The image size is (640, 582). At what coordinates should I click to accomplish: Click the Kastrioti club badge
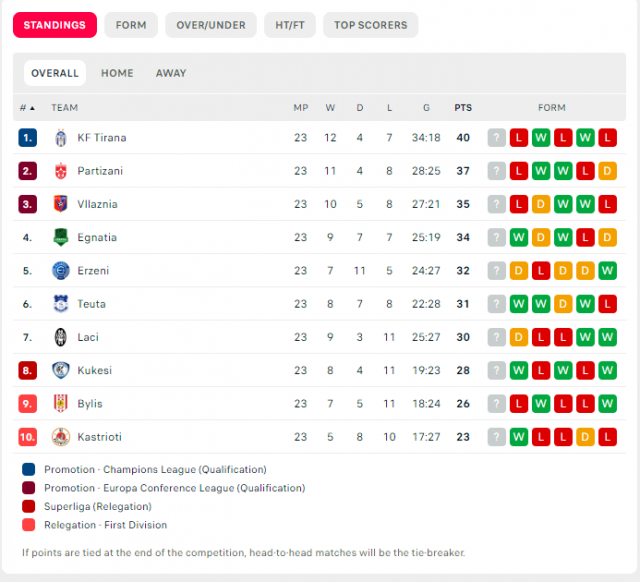coord(61,437)
